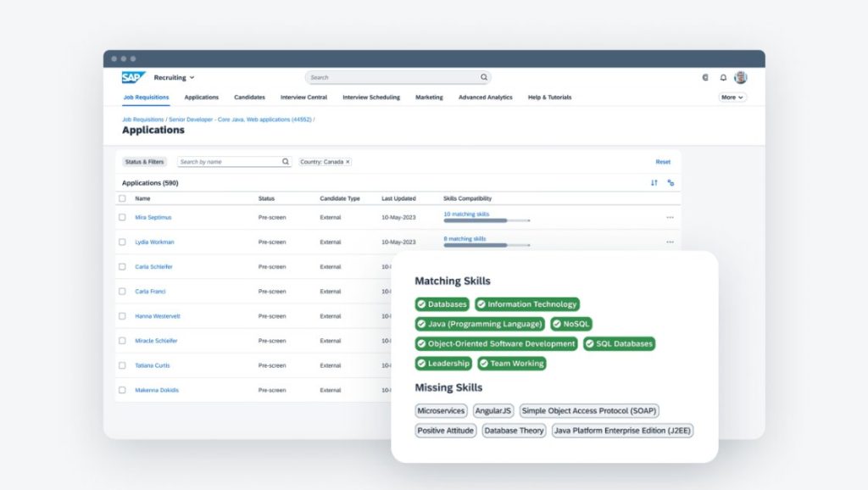Click the SAP logo
868x490 pixels.
click(x=133, y=77)
